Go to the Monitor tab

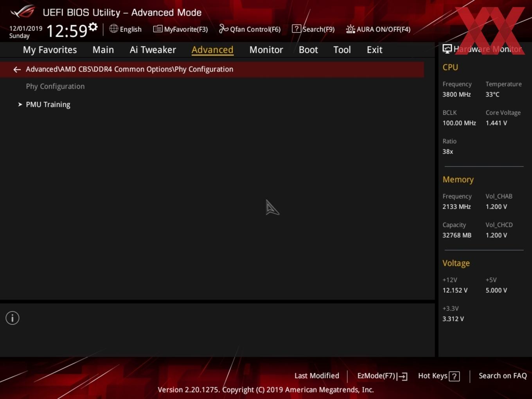(x=266, y=50)
